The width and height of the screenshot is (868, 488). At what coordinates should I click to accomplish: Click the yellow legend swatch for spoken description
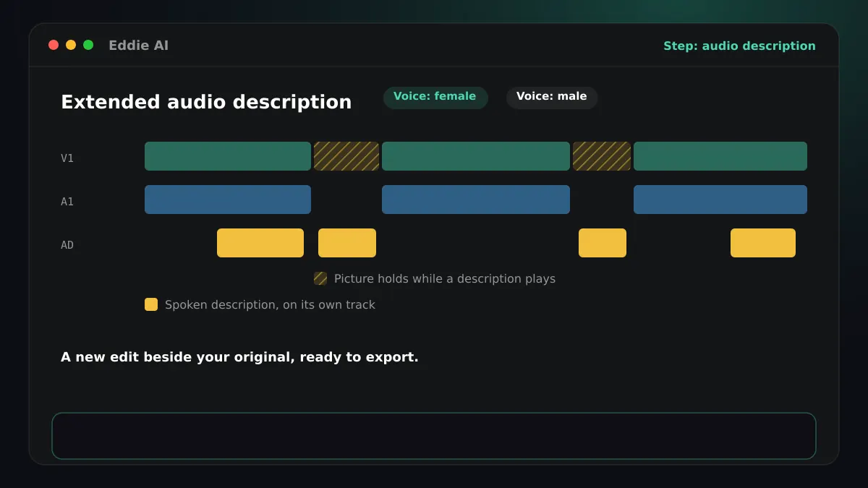click(151, 304)
